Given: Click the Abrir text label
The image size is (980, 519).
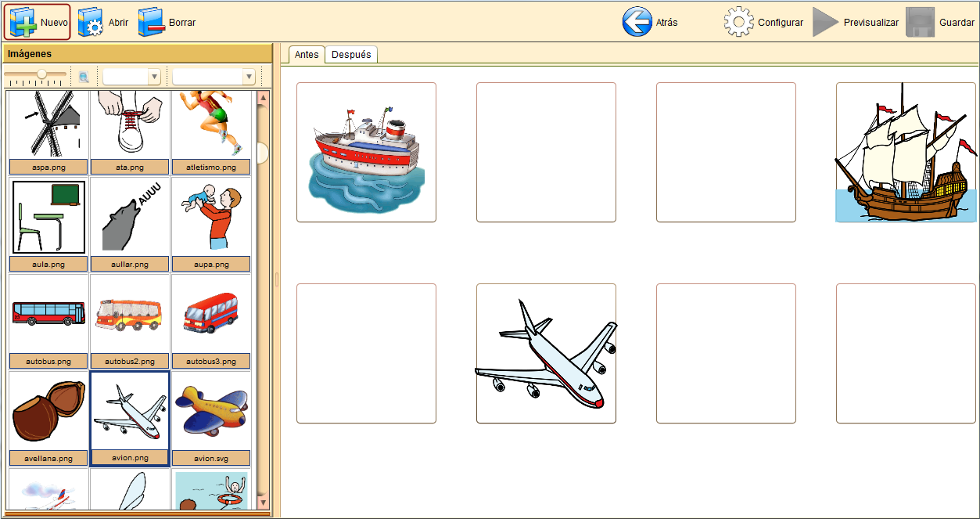Looking at the screenshot, I should [x=118, y=23].
